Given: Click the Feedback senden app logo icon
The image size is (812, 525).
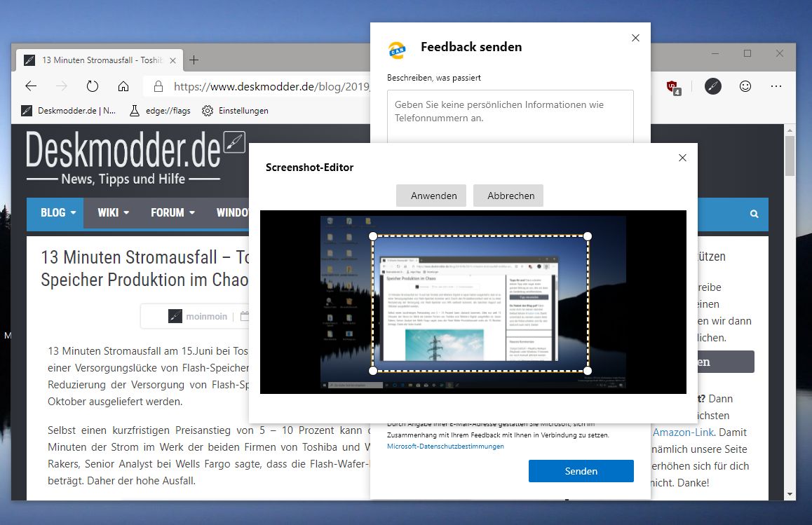Looking at the screenshot, I should click(397, 50).
